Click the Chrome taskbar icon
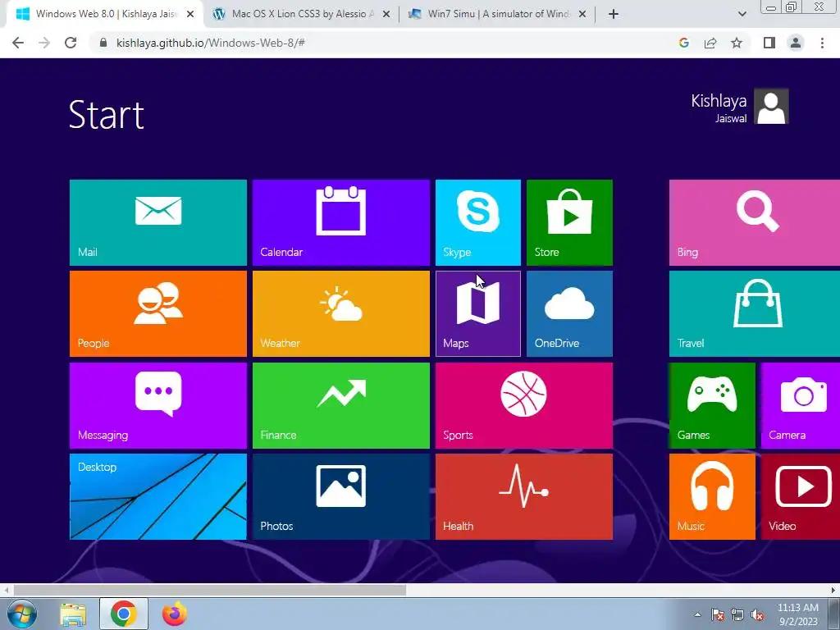The image size is (840, 630). coord(123,614)
